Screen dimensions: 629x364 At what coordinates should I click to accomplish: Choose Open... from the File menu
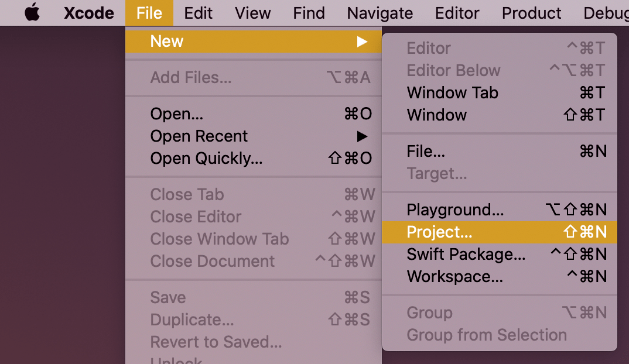(177, 114)
